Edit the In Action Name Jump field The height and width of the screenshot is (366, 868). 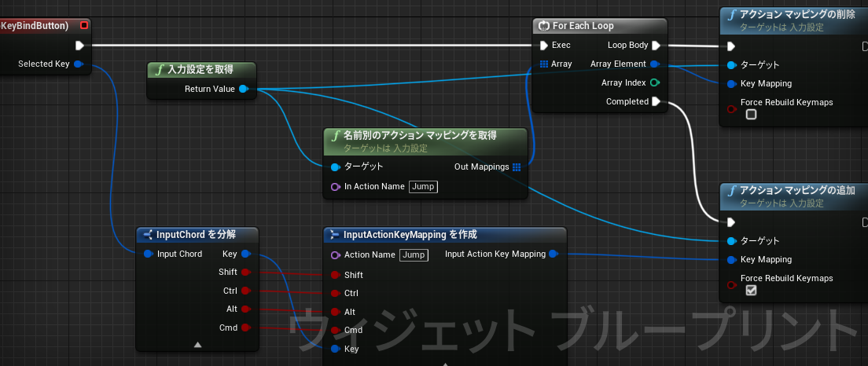424,187
